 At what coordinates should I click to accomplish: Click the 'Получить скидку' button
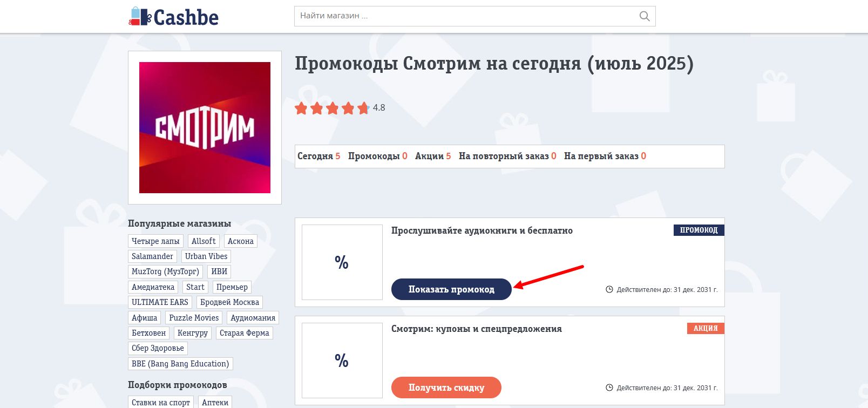click(x=446, y=387)
